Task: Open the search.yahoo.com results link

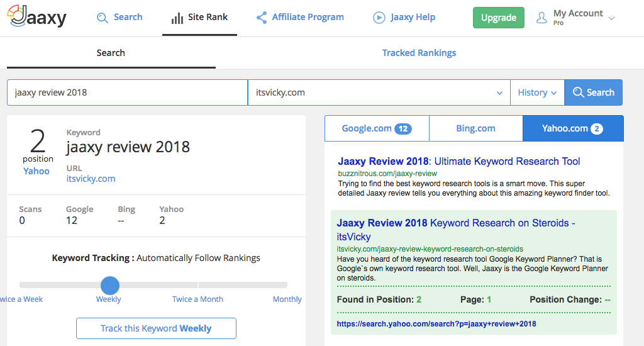Action: (x=436, y=324)
